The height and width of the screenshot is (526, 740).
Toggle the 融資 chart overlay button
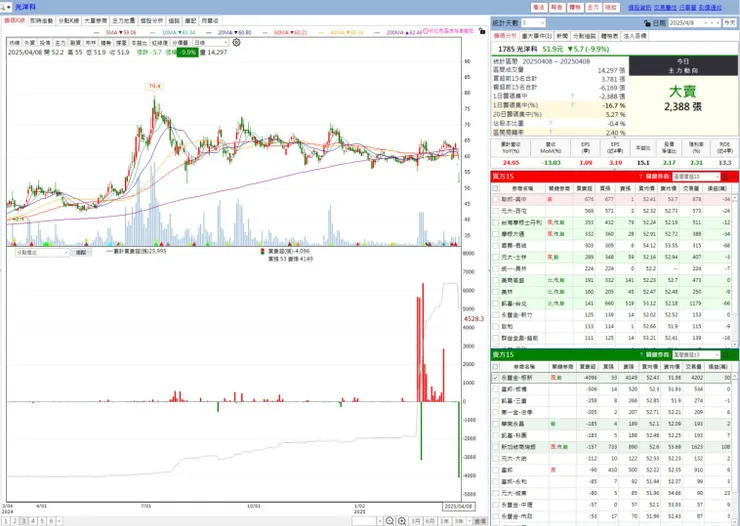[x=76, y=42]
